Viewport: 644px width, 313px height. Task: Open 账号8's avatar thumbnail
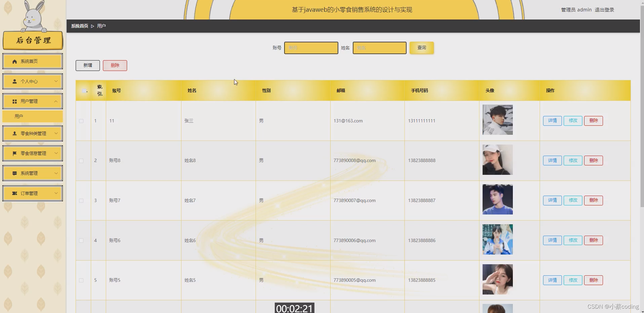(498, 160)
